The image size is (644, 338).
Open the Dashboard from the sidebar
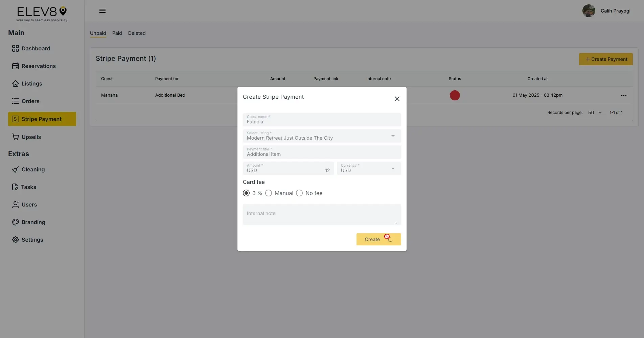coord(36,48)
